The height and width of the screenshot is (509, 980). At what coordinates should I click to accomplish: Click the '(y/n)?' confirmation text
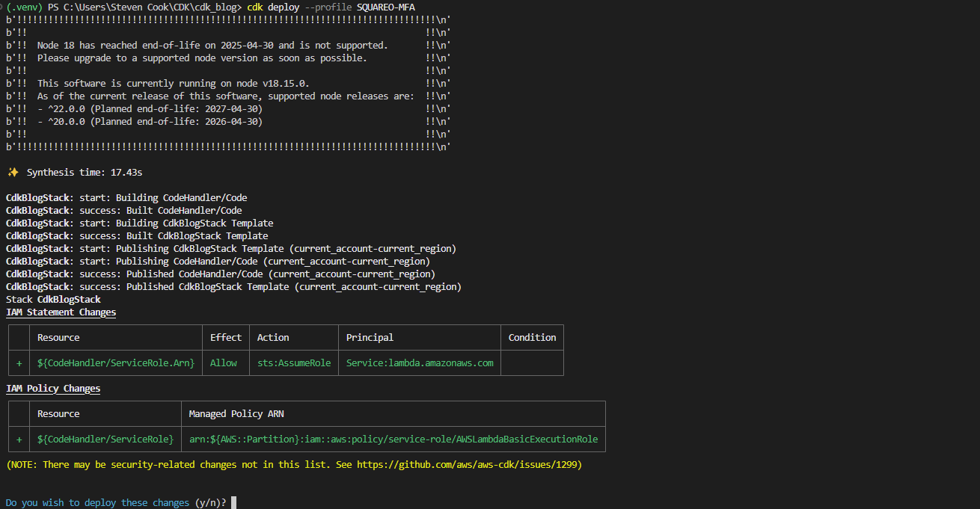pyautogui.click(x=210, y=503)
